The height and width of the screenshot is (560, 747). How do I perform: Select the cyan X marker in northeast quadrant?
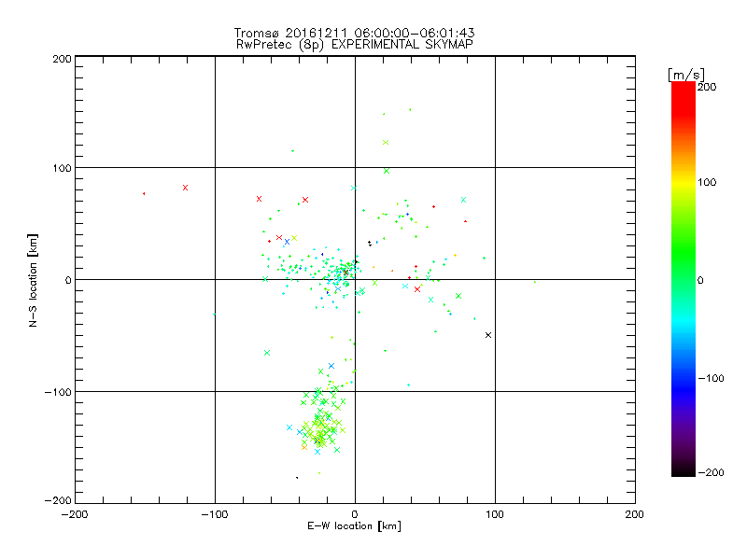pos(463,200)
